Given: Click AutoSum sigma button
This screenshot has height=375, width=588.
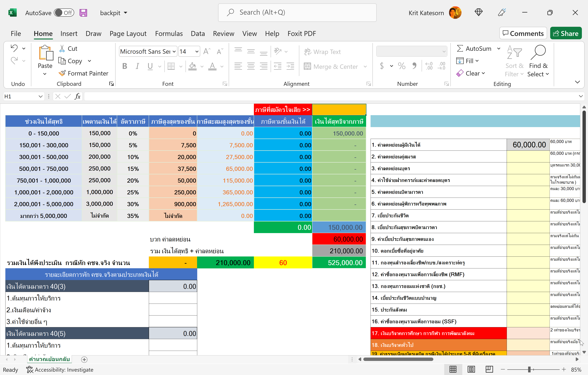Looking at the screenshot, I should [x=474, y=48].
